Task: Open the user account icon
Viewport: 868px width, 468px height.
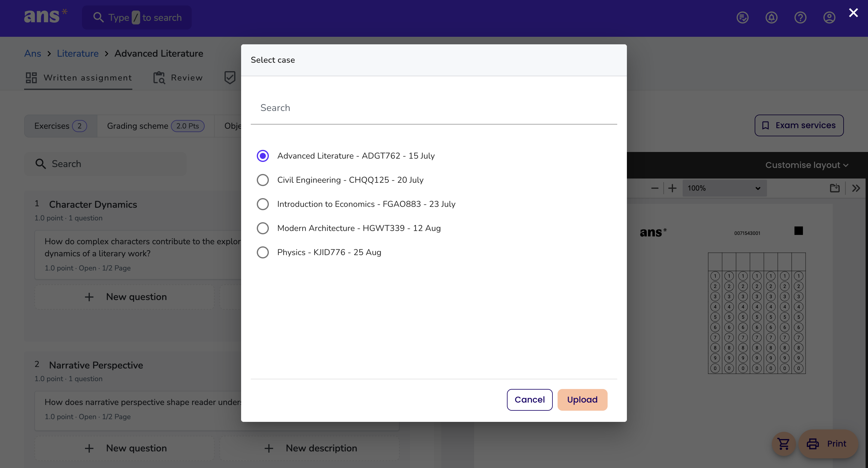Action: pyautogui.click(x=829, y=17)
